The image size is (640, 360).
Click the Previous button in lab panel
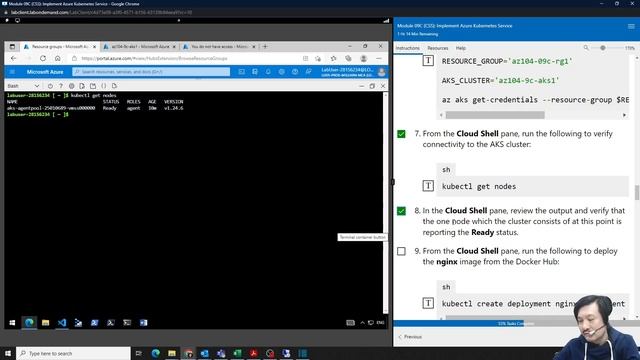click(410, 337)
